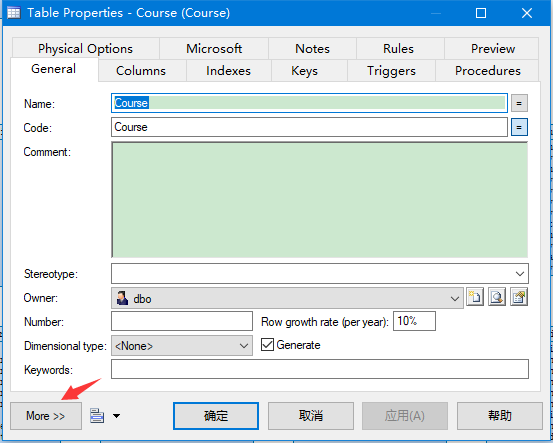The height and width of the screenshot is (443, 553).
Task: Close the Table Properties dialog
Action: pyautogui.click(x=527, y=13)
